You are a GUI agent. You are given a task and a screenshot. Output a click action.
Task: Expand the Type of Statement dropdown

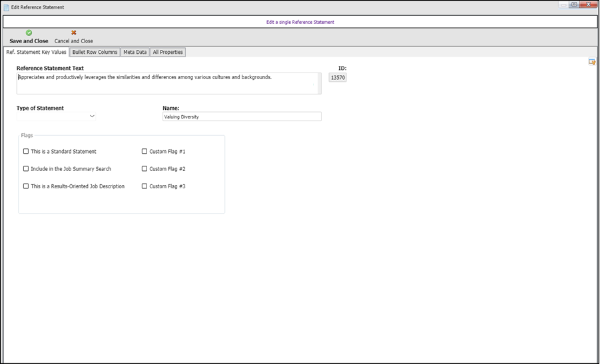pyautogui.click(x=92, y=116)
